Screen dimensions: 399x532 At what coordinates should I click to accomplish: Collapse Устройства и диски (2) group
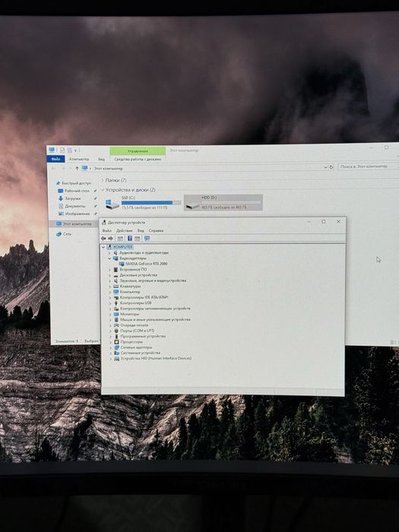(x=103, y=190)
